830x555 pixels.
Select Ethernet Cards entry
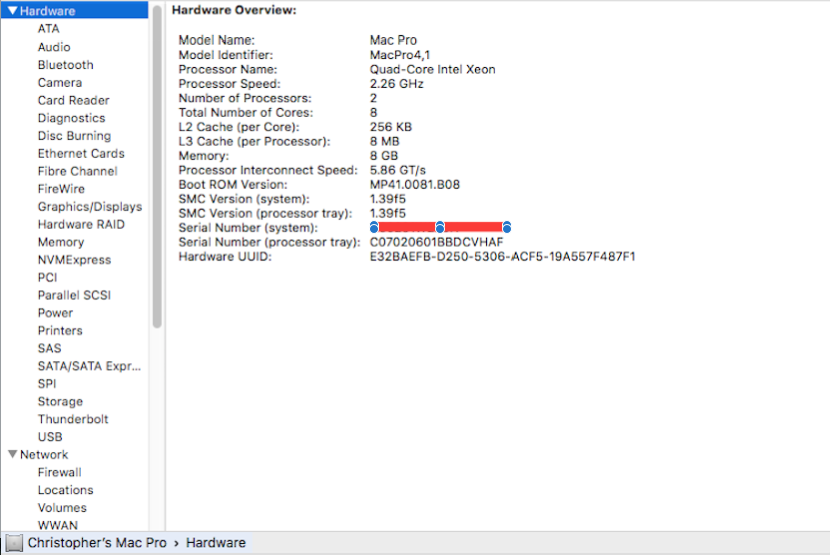pos(81,154)
